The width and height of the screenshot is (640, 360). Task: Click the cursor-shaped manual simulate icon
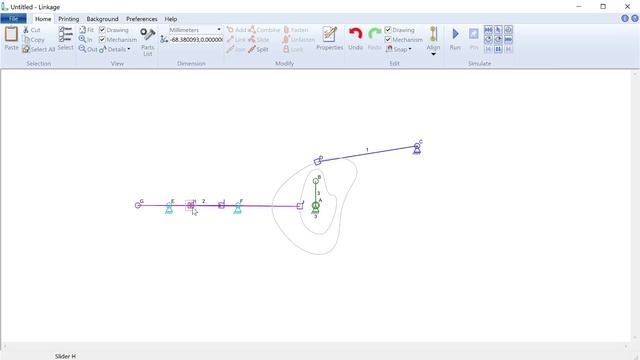498,30
